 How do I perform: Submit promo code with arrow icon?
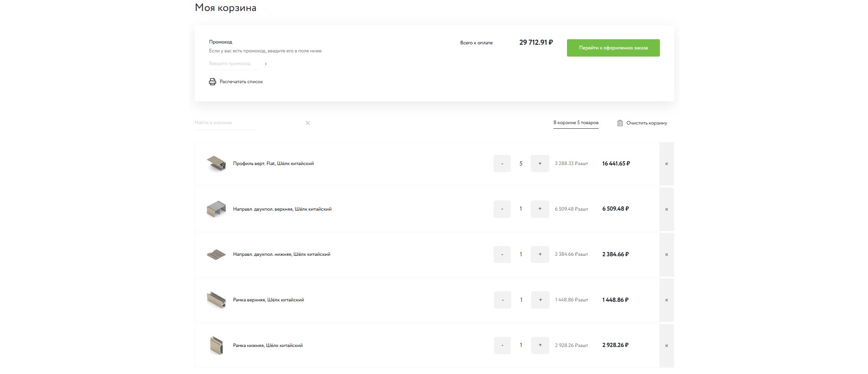tap(266, 64)
